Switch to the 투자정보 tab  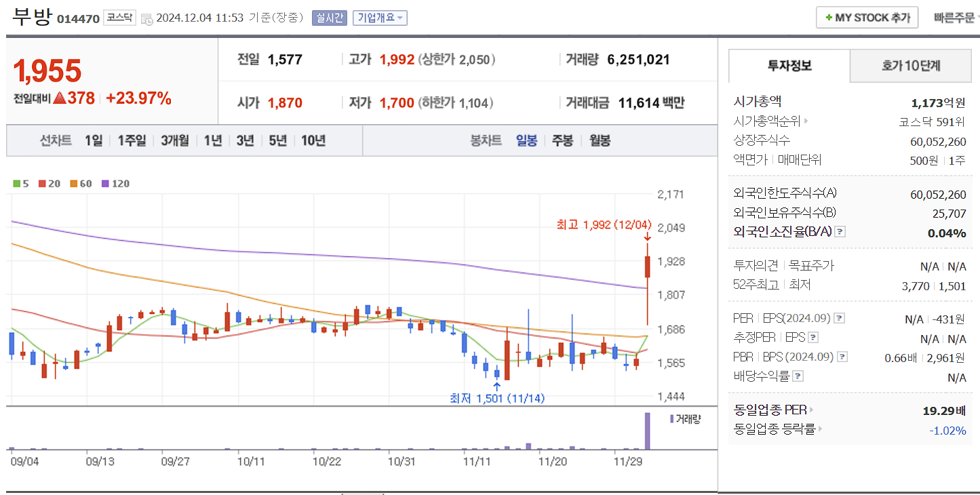789,66
